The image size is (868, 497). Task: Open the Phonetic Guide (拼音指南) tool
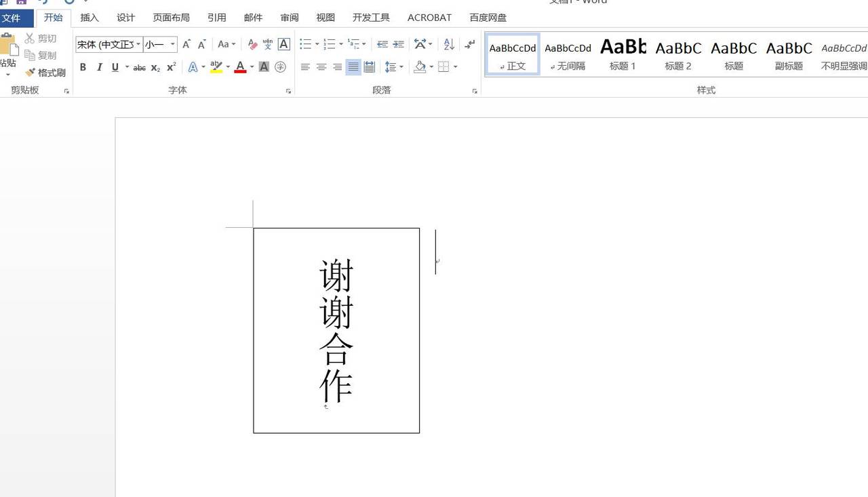point(267,43)
